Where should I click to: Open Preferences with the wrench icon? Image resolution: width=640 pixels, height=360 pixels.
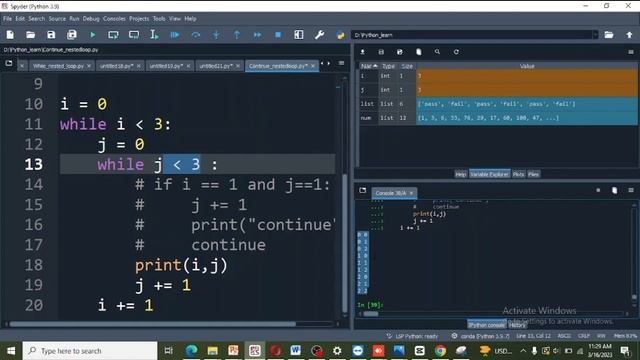tap(320, 35)
